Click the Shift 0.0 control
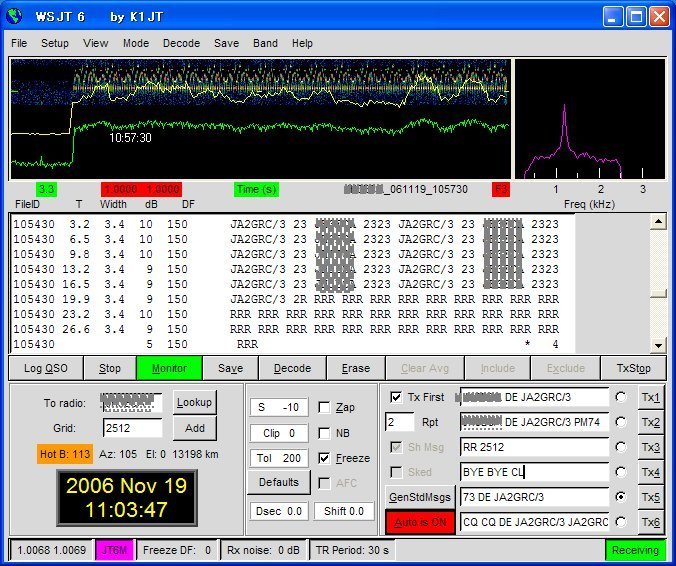 344,511
